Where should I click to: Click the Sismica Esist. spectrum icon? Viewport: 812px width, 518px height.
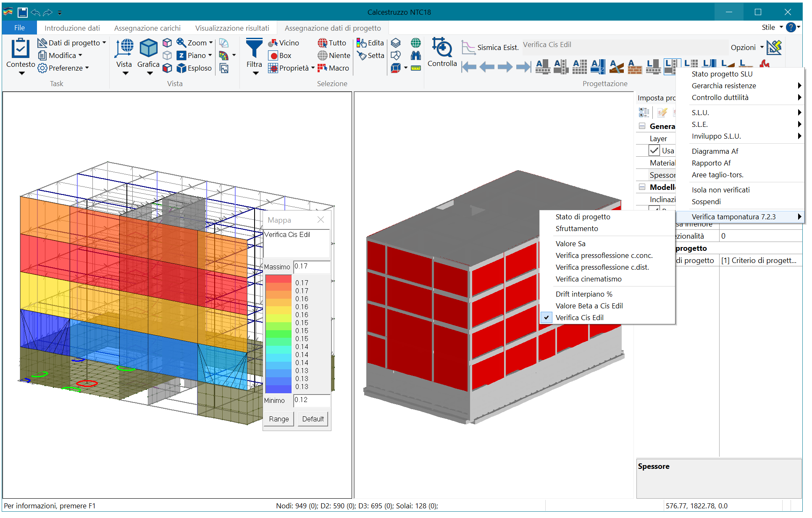[x=468, y=47]
